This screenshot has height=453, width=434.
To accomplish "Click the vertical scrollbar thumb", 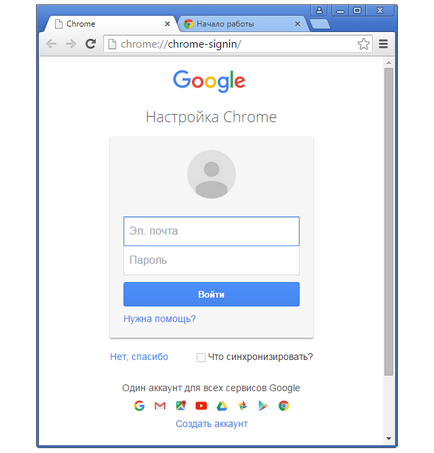I will coord(388,222).
